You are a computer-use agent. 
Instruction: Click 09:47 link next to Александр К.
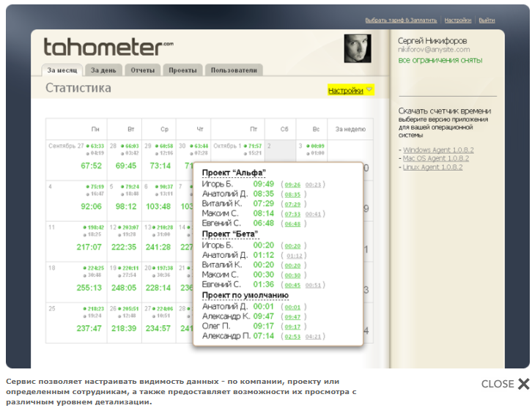292,317
